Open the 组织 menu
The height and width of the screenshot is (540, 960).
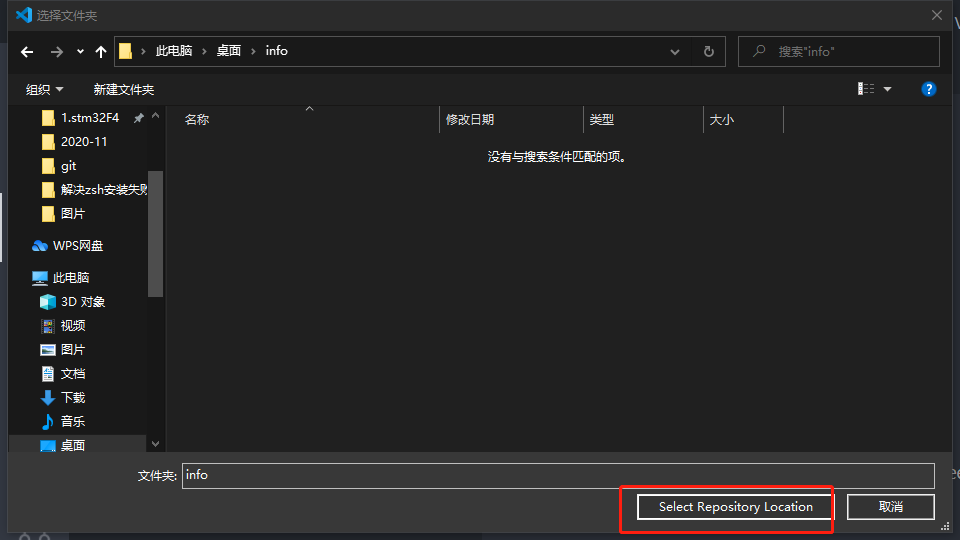click(x=45, y=89)
